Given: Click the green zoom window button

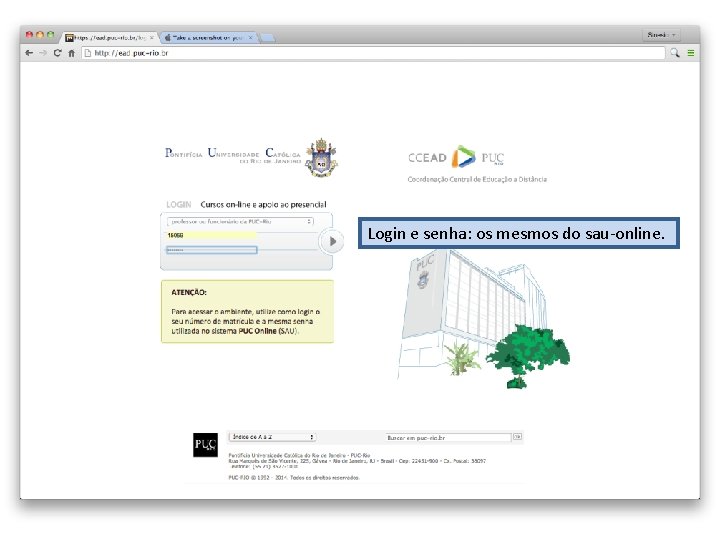Looking at the screenshot, I should click(50, 35).
